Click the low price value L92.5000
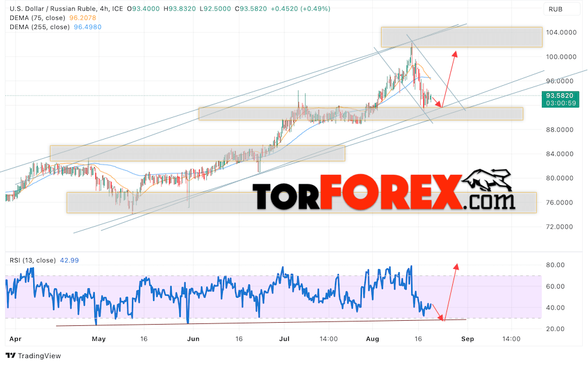 coord(215,8)
